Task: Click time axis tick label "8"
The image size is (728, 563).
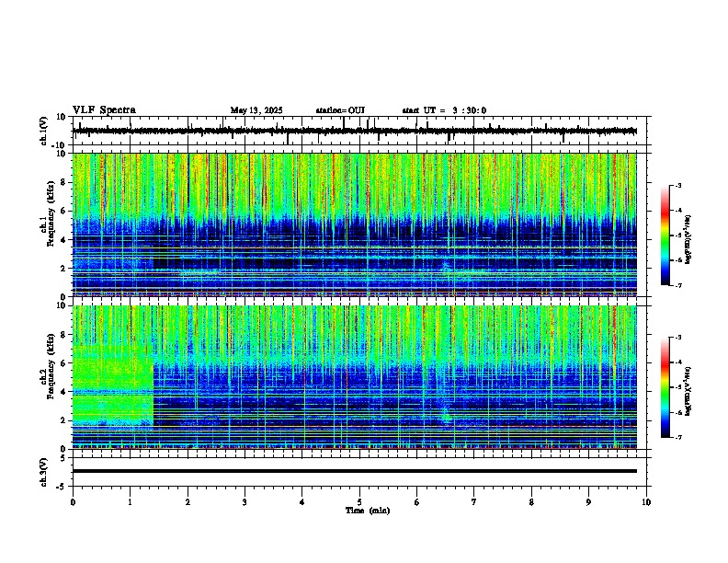Action: pyautogui.click(x=531, y=502)
